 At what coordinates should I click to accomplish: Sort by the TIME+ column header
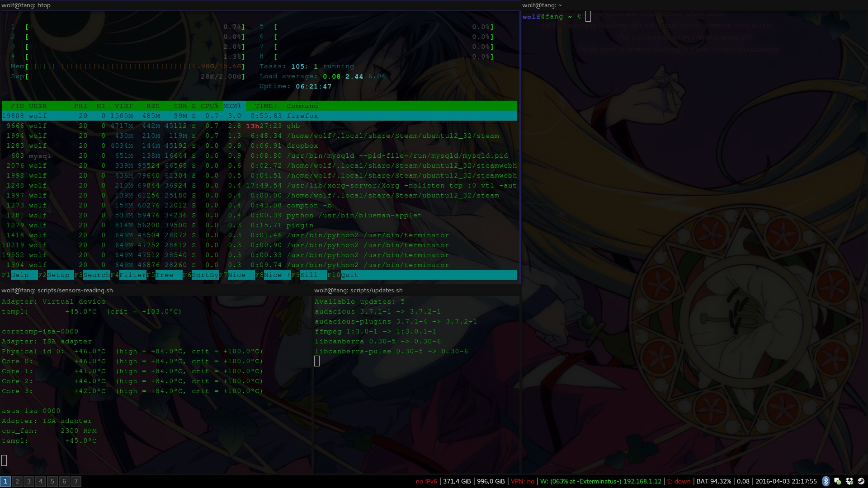266,106
